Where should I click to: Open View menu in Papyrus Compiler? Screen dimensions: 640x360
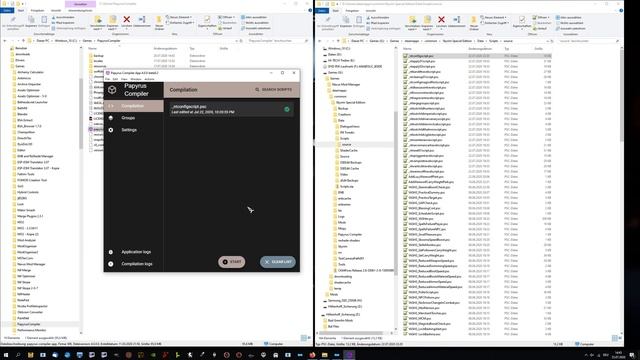click(x=124, y=79)
